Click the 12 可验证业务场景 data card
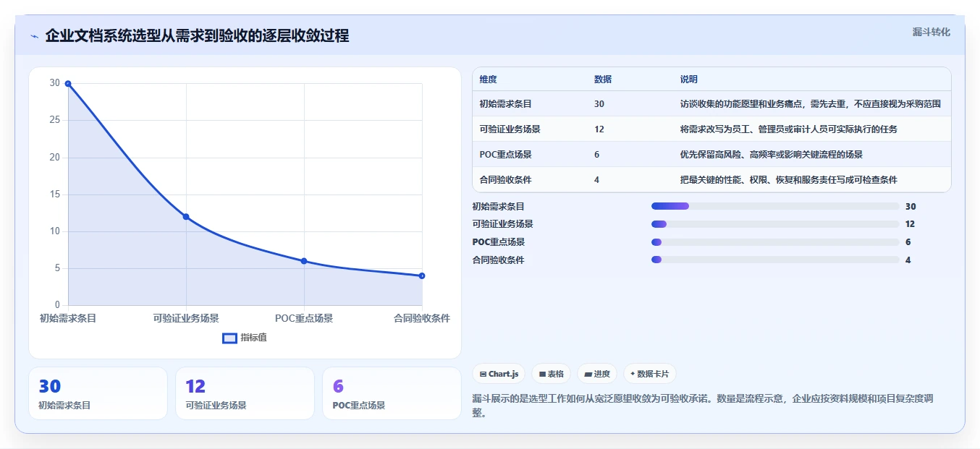 point(245,393)
